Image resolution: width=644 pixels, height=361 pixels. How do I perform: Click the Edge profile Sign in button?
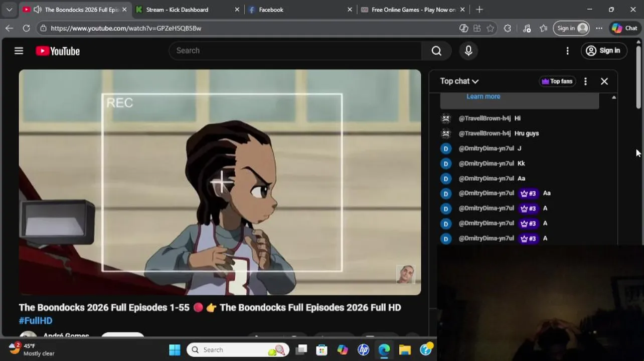(571, 28)
